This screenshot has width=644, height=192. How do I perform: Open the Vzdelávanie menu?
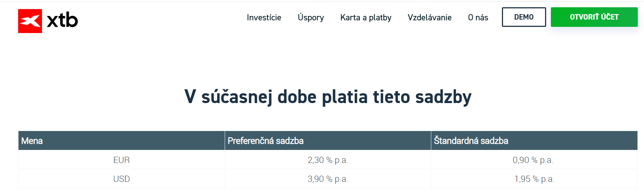point(429,17)
